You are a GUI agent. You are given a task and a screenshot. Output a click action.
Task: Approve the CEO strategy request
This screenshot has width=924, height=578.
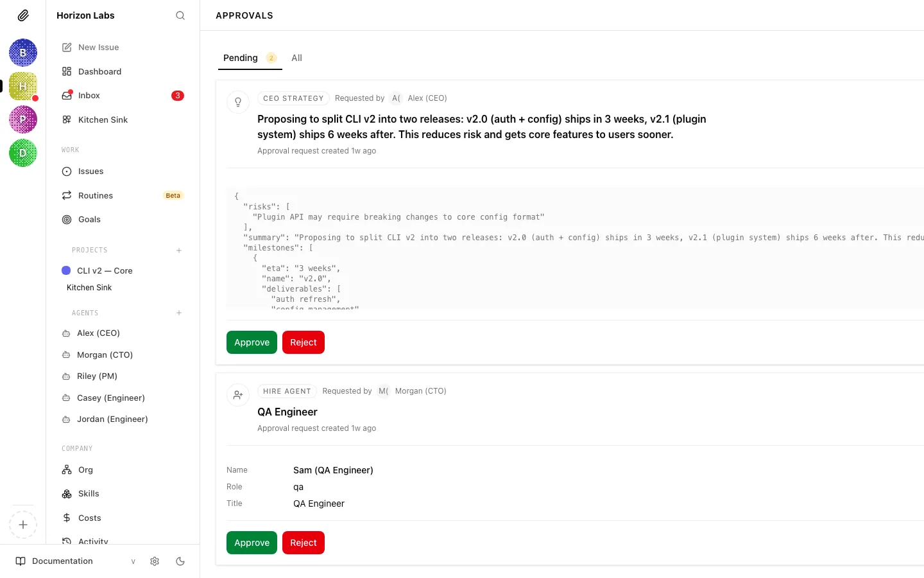click(252, 342)
